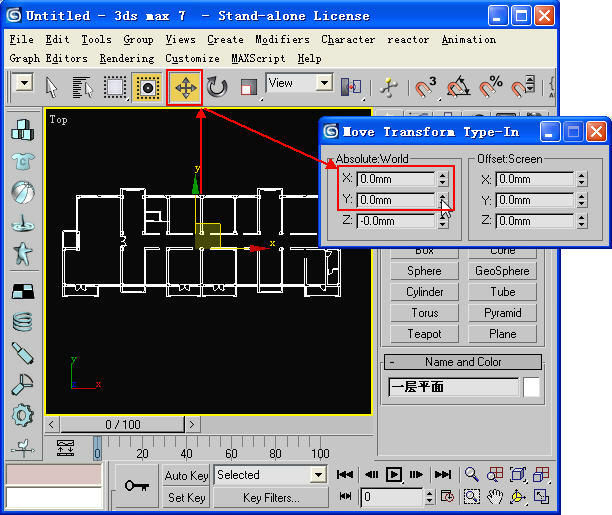Click the object name field 一层平面

(x=454, y=387)
